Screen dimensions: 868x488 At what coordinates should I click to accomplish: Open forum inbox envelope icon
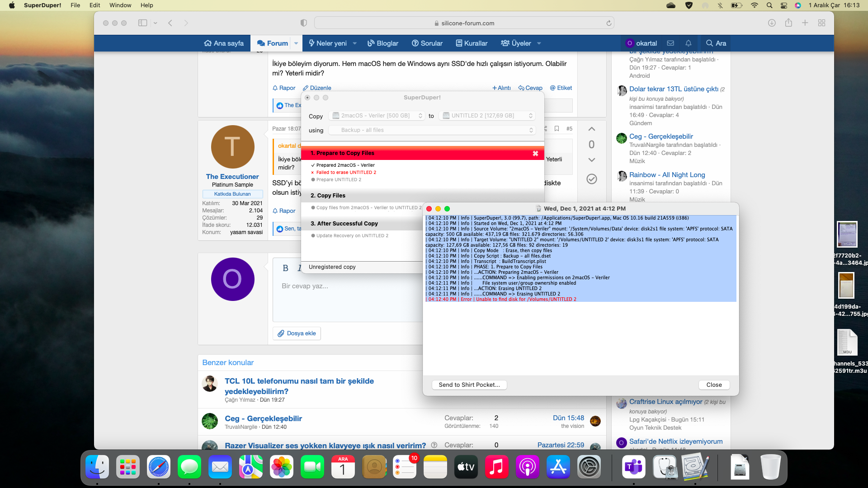coord(670,43)
